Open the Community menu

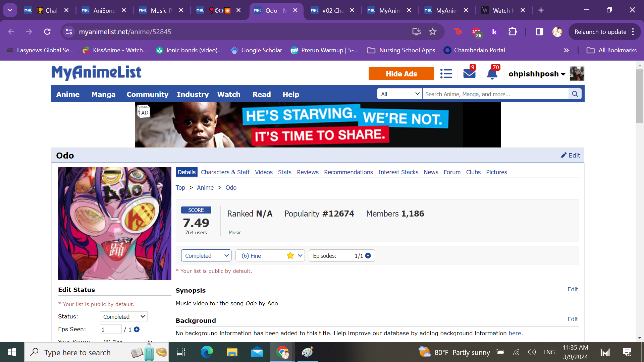click(147, 95)
